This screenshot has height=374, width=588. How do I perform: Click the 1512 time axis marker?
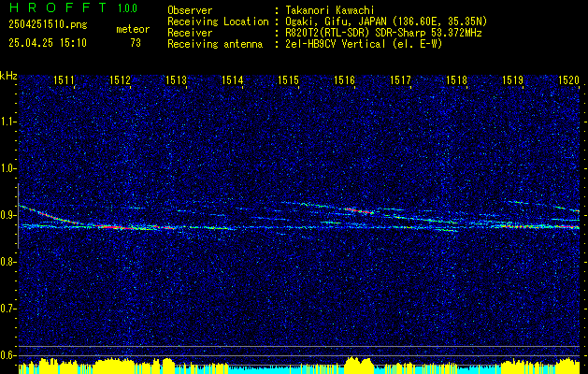point(120,79)
